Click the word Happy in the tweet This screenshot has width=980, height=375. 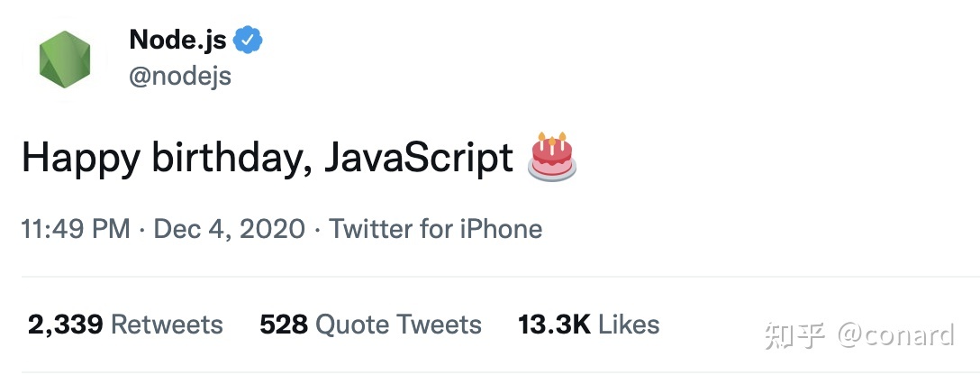coord(81,159)
